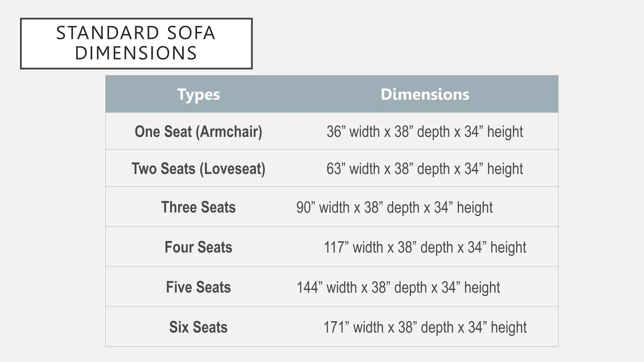
Task: Click the Two Seats (Loveseat) row label
Action: [x=198, y=168]
